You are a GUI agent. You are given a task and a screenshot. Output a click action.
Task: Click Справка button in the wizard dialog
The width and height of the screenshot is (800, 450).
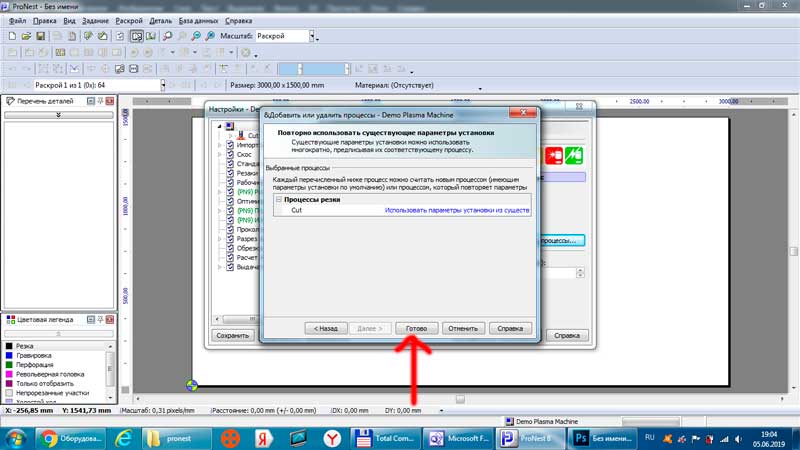pos(510,329)
